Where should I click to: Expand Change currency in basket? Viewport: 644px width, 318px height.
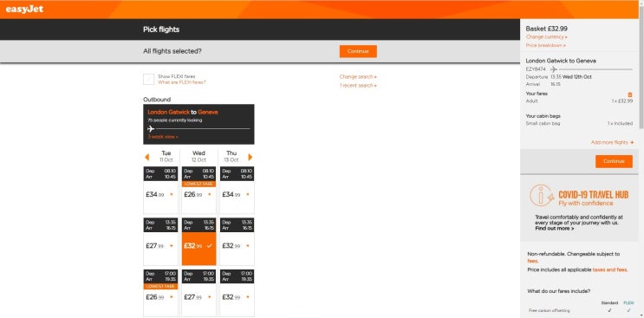tap(547, 37)
